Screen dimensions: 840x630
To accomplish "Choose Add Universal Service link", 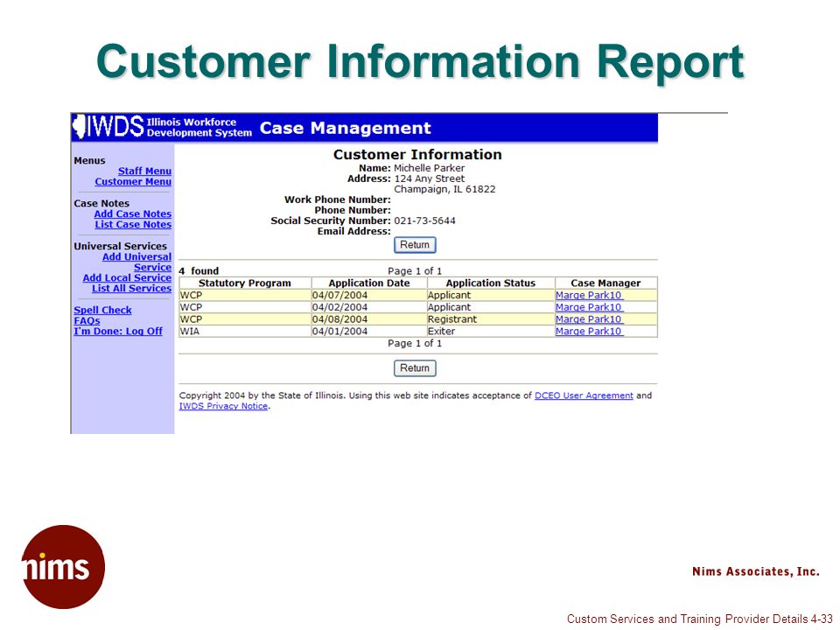I will pos(137,262).
